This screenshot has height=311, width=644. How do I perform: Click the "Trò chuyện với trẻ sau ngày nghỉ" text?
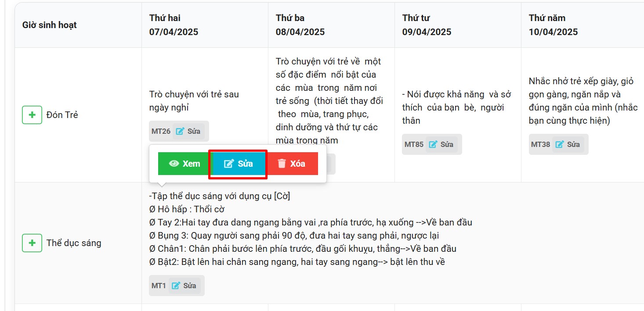click(194, 100)
